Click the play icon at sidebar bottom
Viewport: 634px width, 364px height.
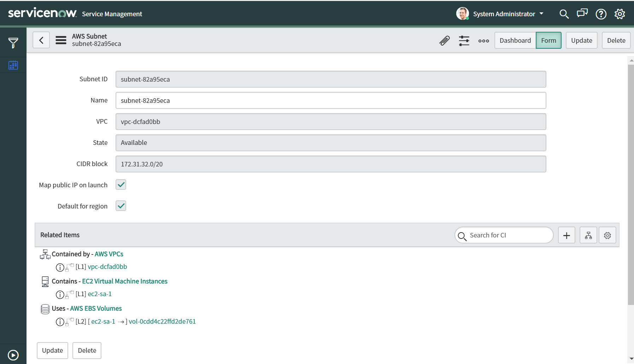click(13, 355)
